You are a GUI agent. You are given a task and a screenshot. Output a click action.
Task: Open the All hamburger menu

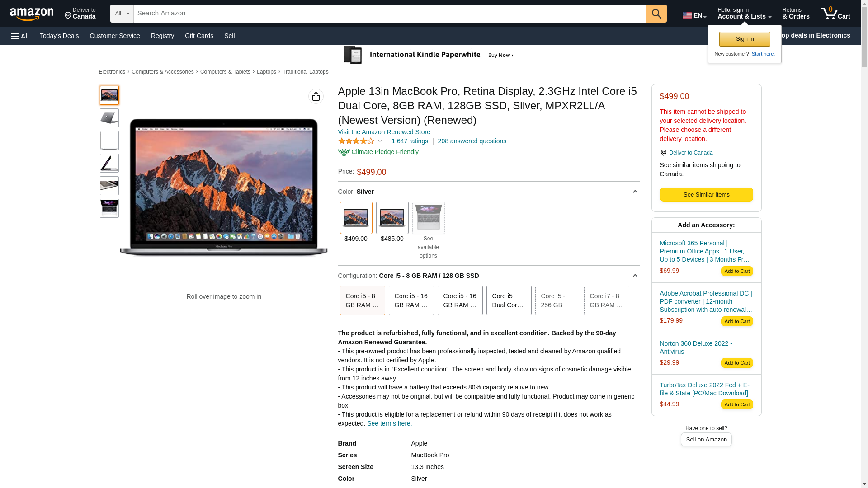click(x=20, y=36)
